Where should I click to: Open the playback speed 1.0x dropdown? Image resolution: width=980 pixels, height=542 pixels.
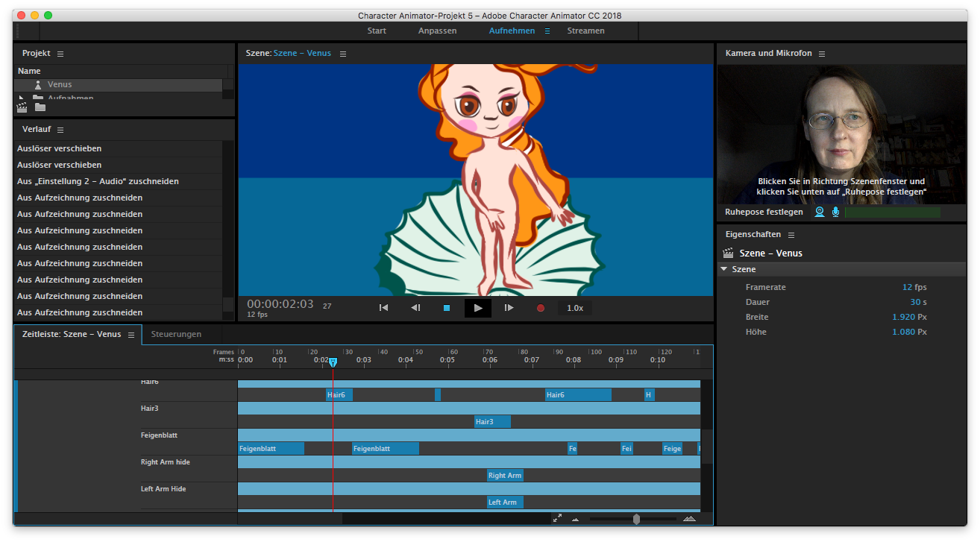click(575, 308)
